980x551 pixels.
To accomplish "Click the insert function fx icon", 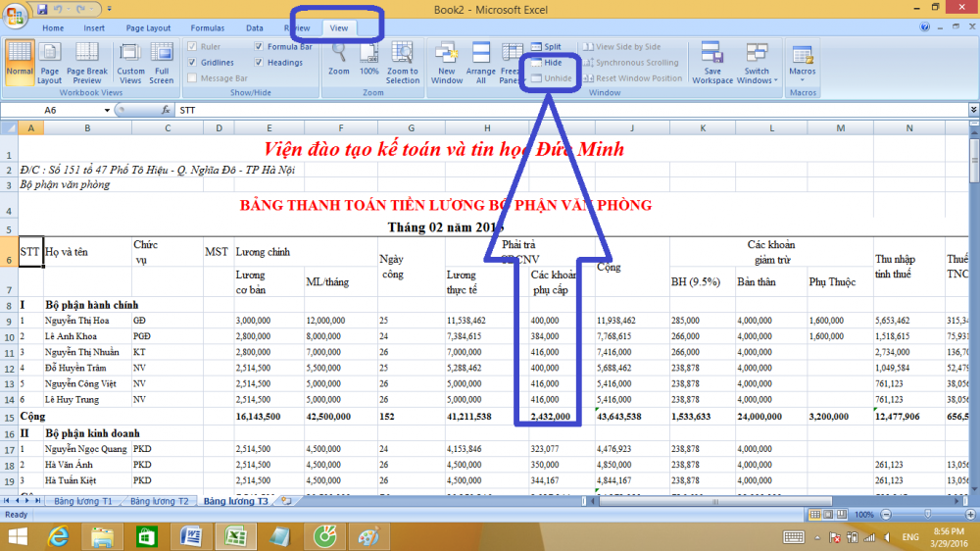I will coord(166,110).
